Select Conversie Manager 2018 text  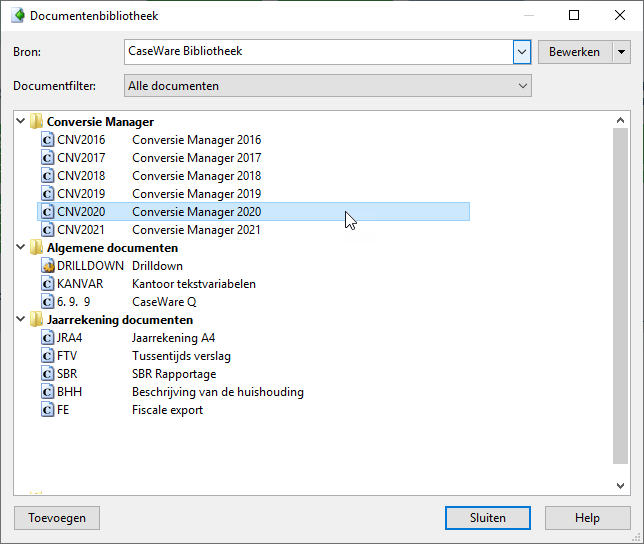click(197, 176)
